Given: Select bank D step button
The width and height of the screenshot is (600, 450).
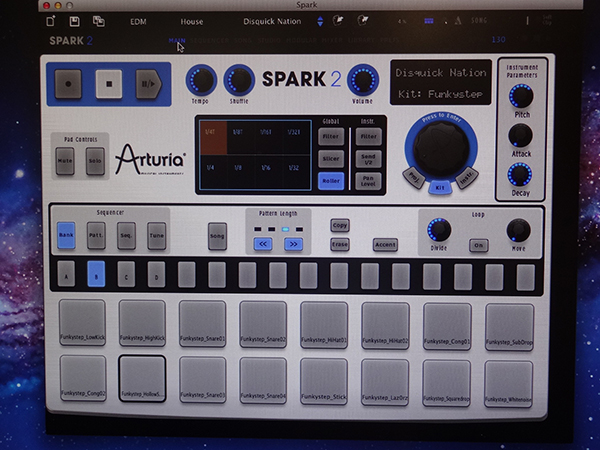Looking at the screenshot, I should (x=157, y=274).
